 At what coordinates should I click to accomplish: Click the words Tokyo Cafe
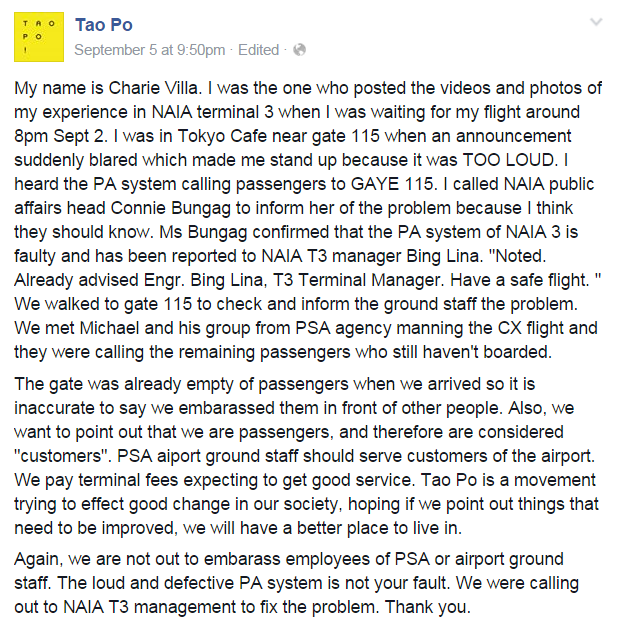click(222, 136)
